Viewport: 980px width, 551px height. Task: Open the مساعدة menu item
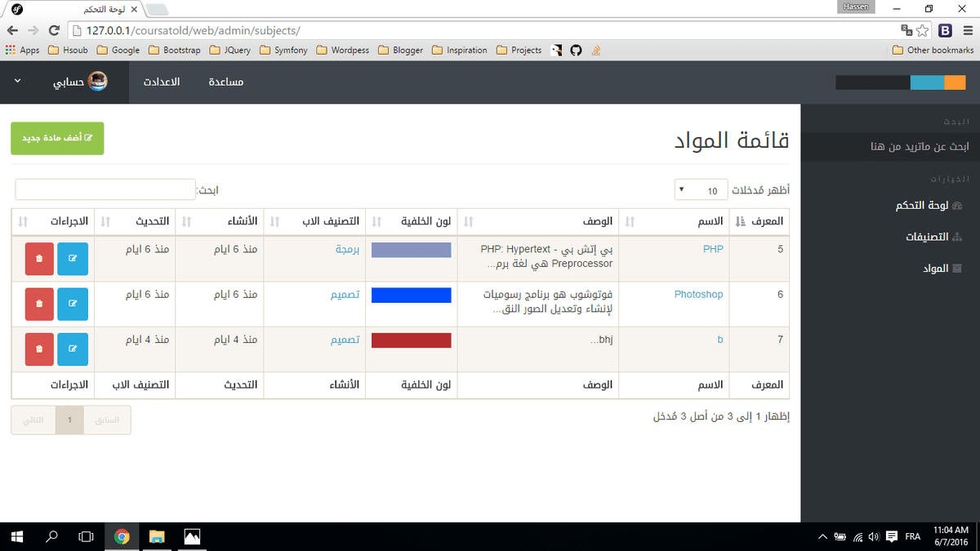click(225, 82)
